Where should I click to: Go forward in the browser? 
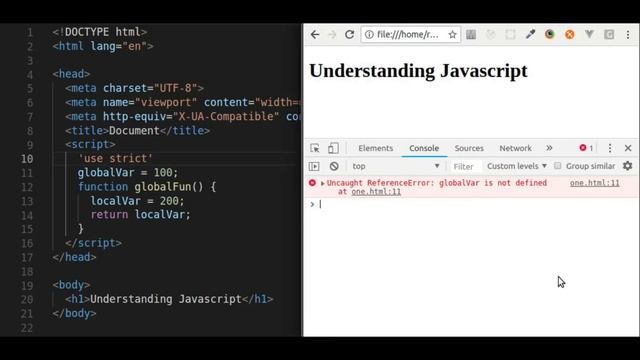click(332, 35)
